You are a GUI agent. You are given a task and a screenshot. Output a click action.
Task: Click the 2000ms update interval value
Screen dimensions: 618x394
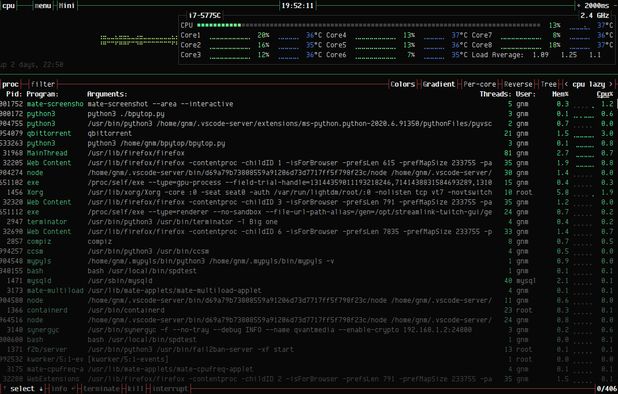[597, 6]
